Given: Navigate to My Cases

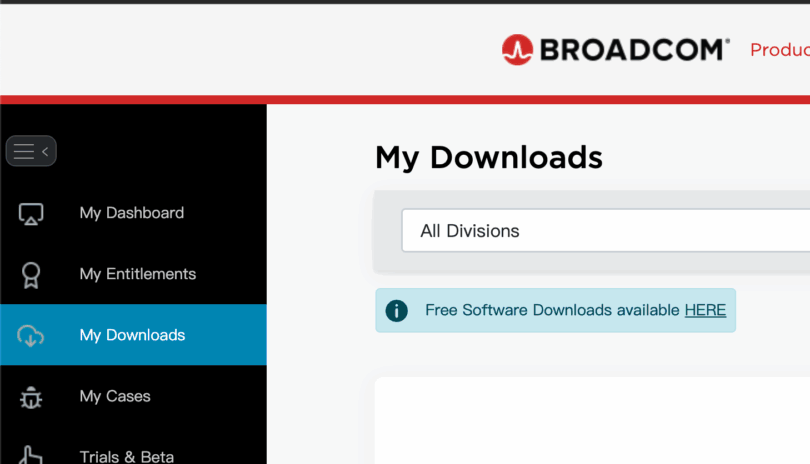Looking at the screenshot, I should [115, 396].
